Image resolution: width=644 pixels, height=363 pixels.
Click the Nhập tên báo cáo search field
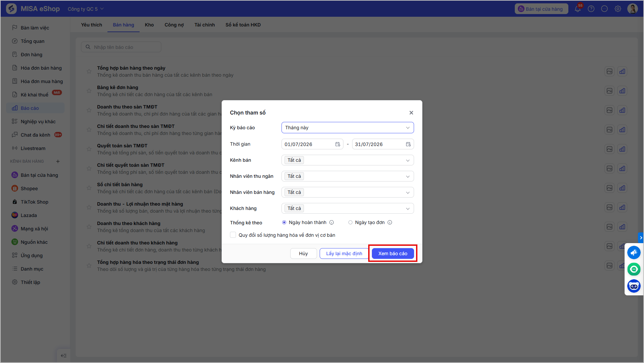[x=121, y=47]
